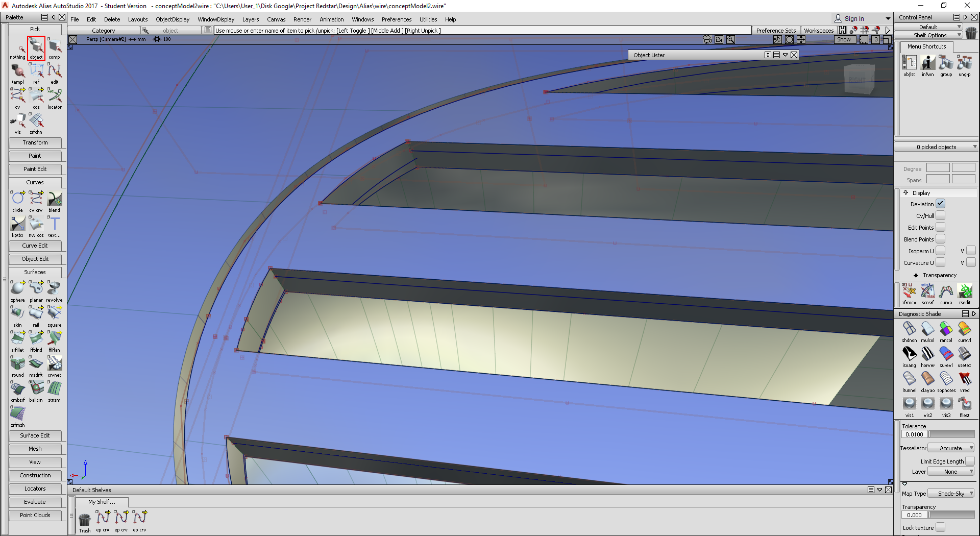Select the blend curve tool

click(x=54, y=199)
